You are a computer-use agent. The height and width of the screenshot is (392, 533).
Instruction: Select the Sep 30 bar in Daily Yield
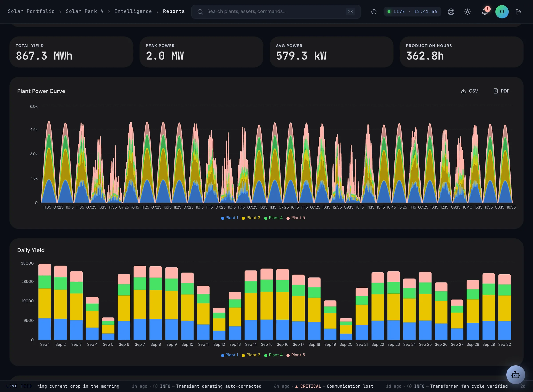pos(504,307)
